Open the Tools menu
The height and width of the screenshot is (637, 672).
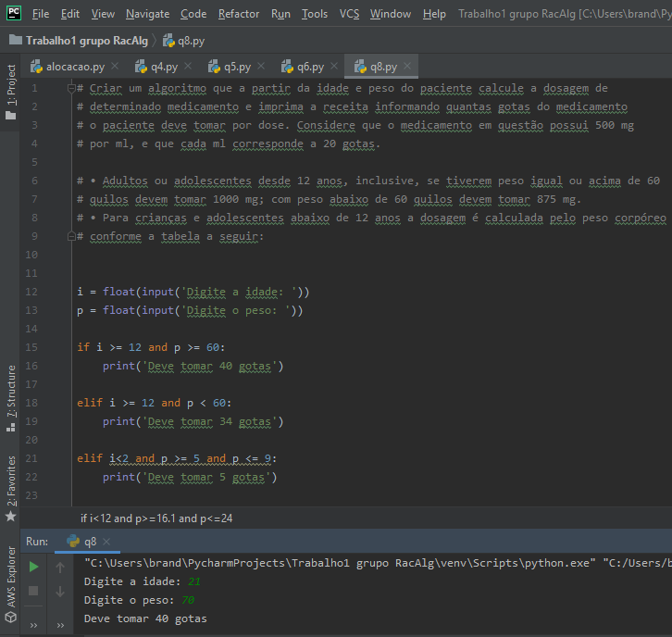point(315,14)
